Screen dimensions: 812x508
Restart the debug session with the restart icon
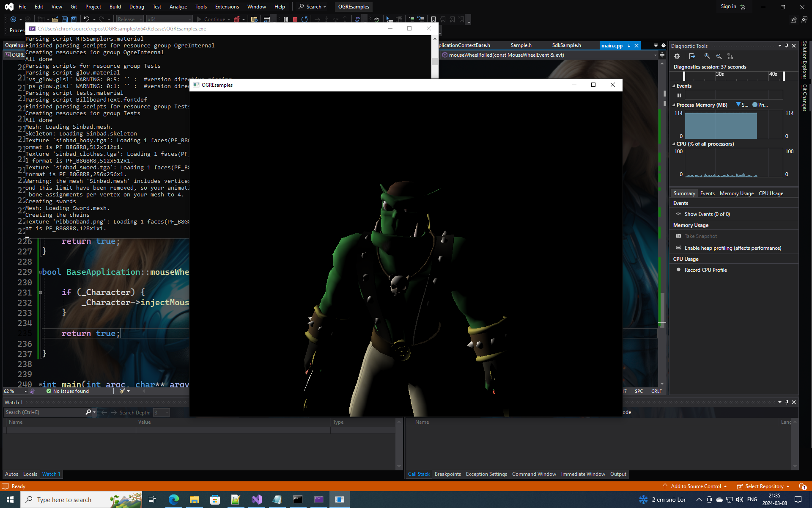click(304, 19)
